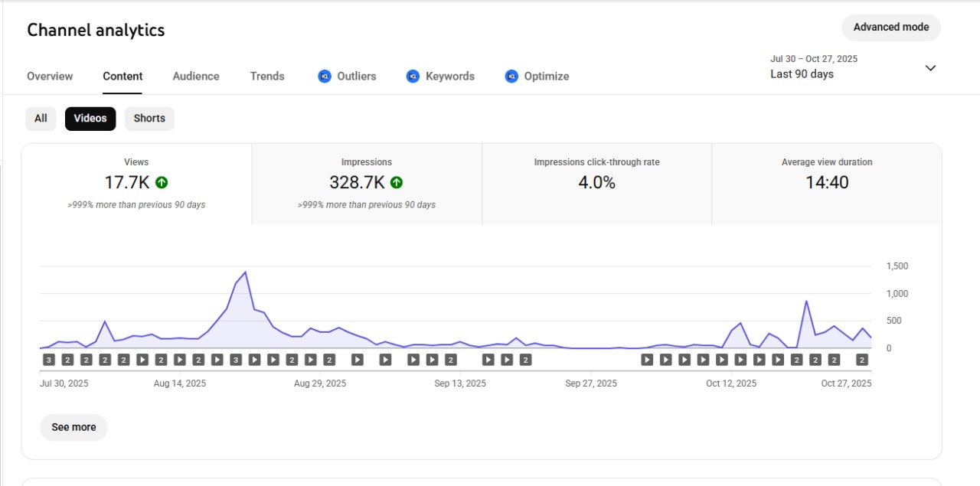Click the Advanced mode button
This screenshot has width=980, height=486.
click(x=890, y=28)
